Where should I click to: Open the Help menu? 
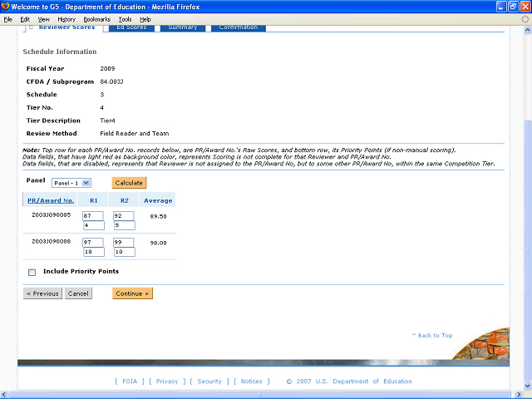click(x=145, y=19)
